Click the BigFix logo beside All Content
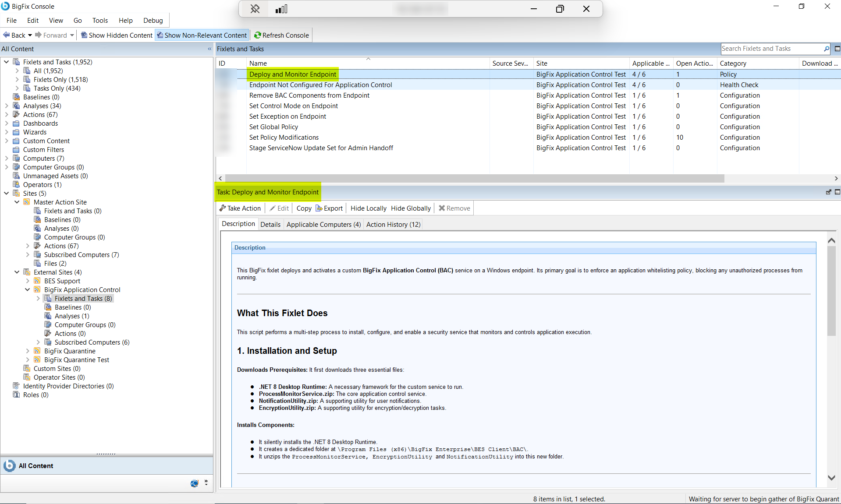841x504 pixels. click(9, 465)
